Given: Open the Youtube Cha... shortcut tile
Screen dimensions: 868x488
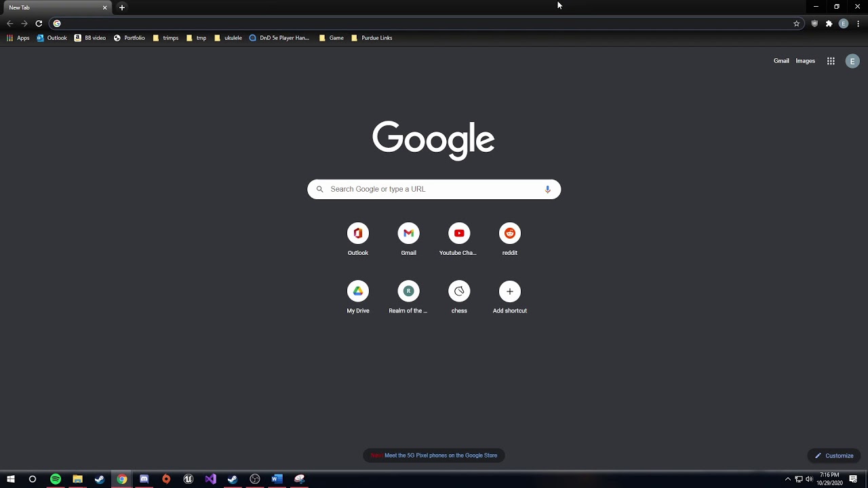Looking at the screenshot, I should click(x=459, y=239).
